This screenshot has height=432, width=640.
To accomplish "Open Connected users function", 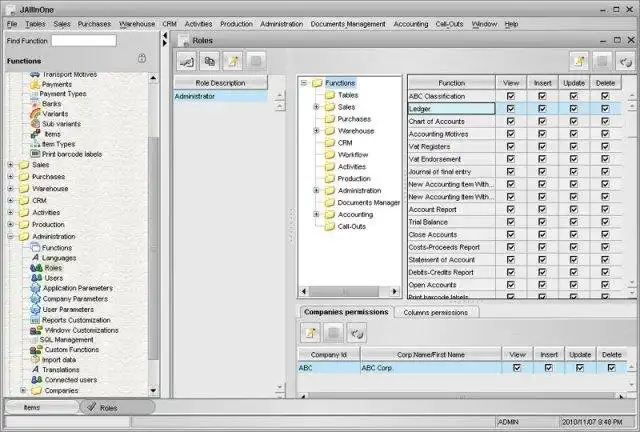I will click(x=71, y=380).
